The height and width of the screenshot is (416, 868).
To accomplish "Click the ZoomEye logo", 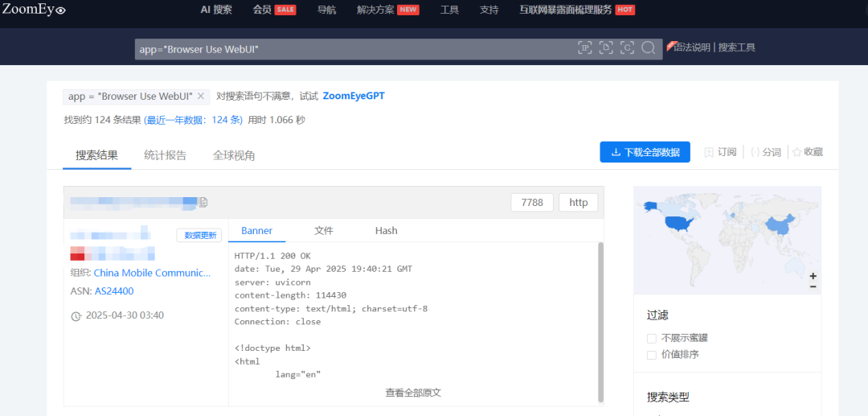I will point(33,10).
